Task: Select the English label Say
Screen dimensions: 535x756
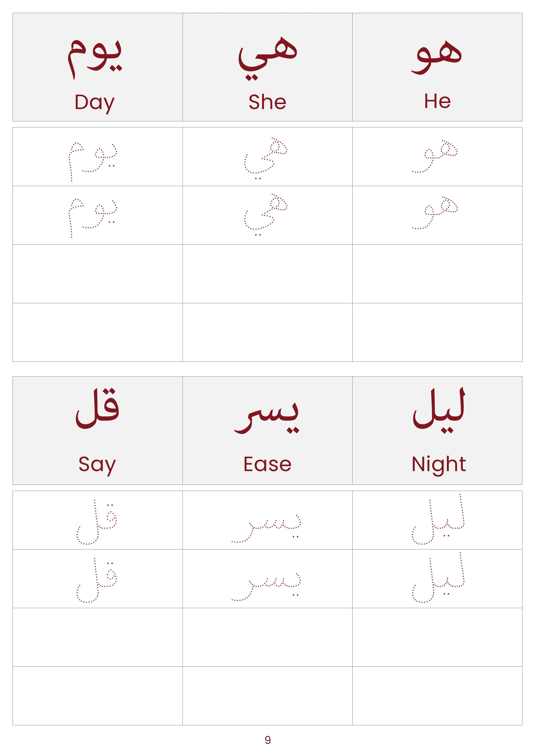Action: pos(97,465)
